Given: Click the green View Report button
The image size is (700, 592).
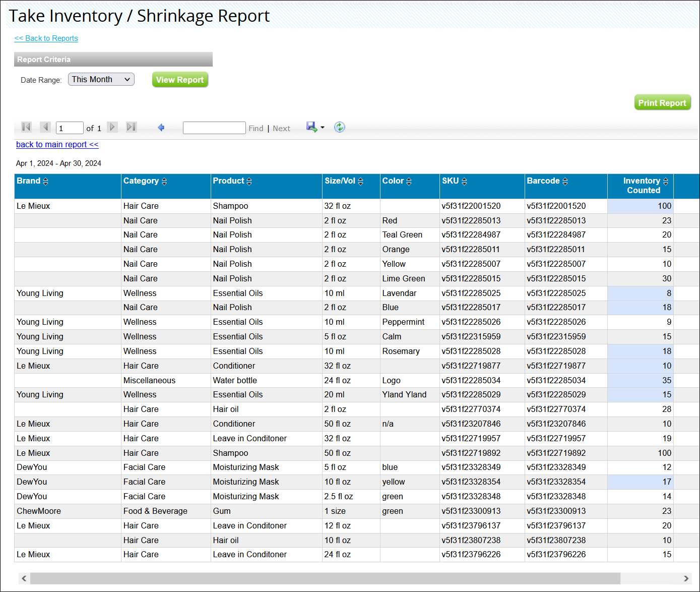Looking at the screenshot, I should [180, 79].
